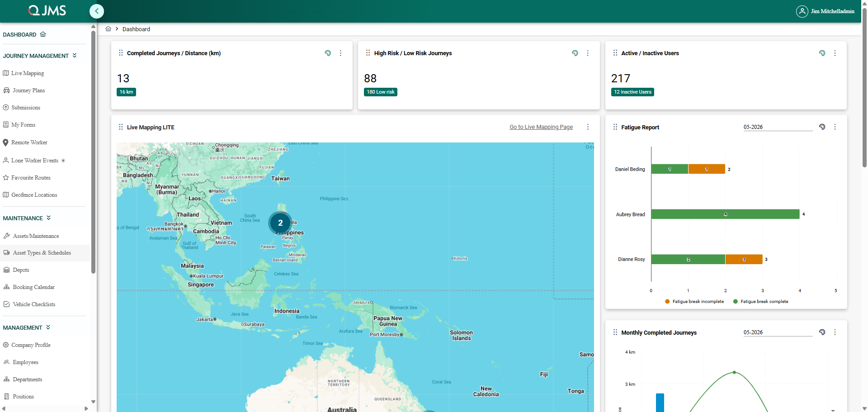Click the Submissions upload icon
This screenshot has height=412, width=868.
6,108
